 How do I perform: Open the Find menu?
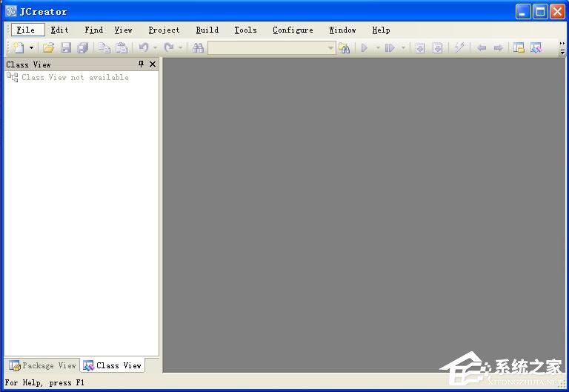tap(93, 30)
